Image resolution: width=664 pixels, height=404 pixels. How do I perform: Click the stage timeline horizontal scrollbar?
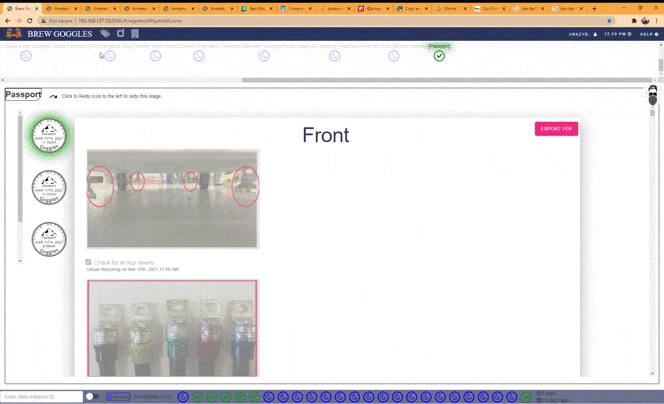point(446,80)
